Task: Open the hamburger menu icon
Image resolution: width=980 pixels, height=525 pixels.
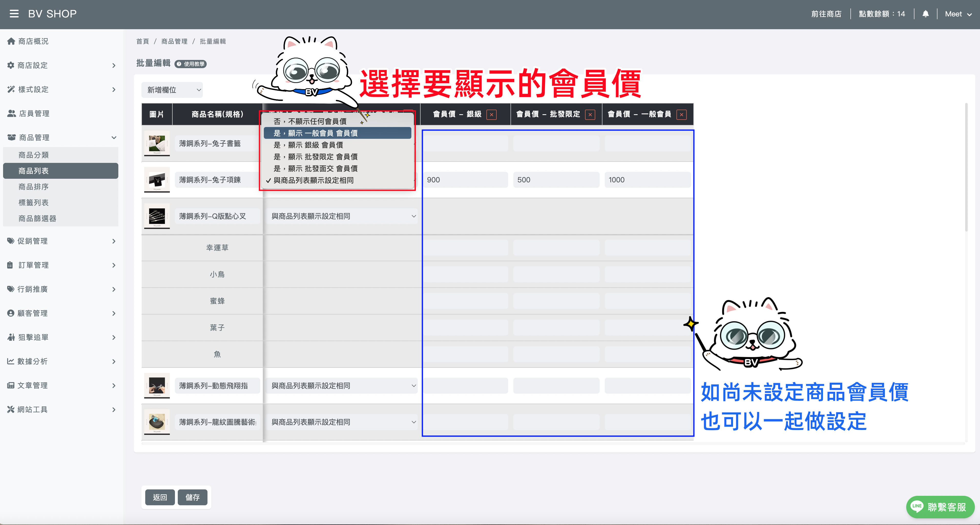Action: click(14, 14)
